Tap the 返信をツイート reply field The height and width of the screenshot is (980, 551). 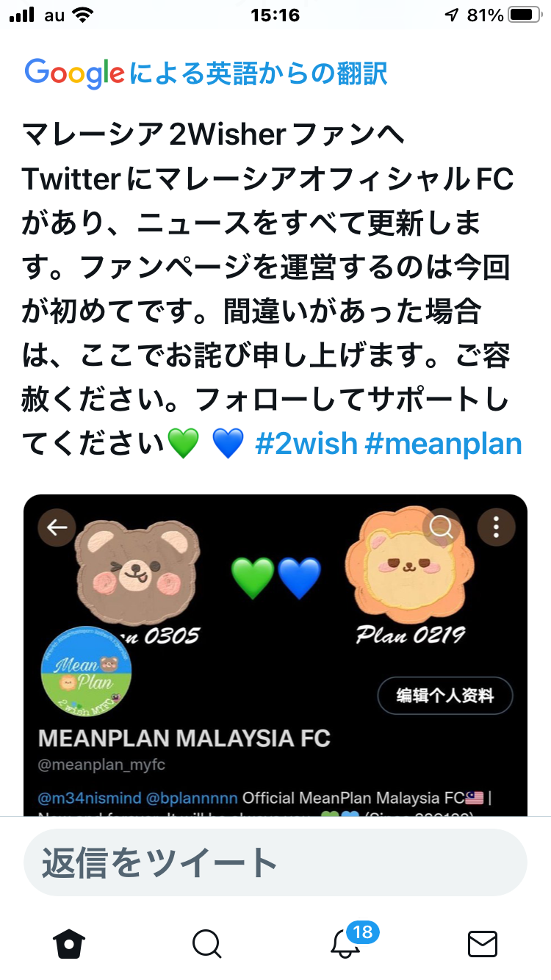tap(275, 862)
